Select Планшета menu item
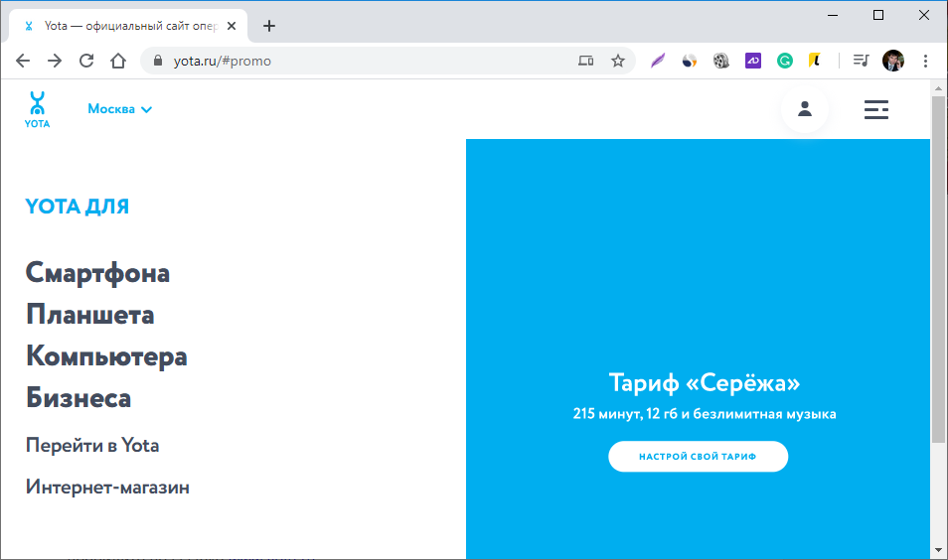Screen dimensions: 948x560 coord(90,315)
